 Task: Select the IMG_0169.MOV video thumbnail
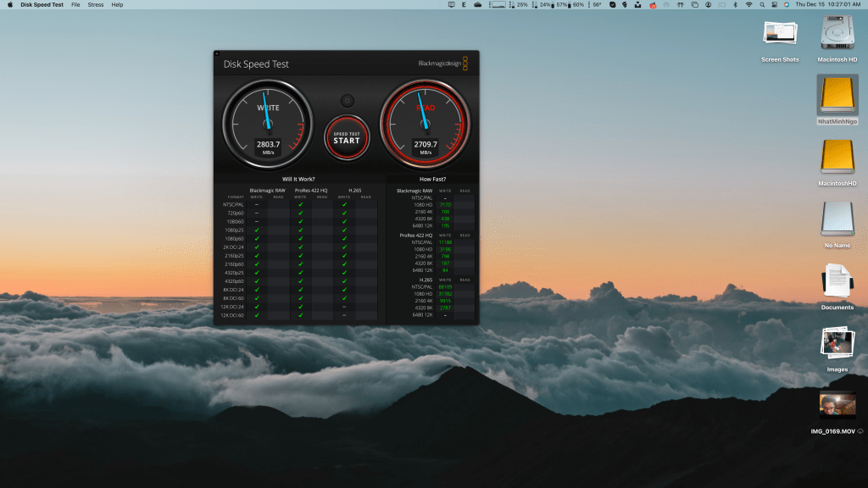(x=837, y=406)
